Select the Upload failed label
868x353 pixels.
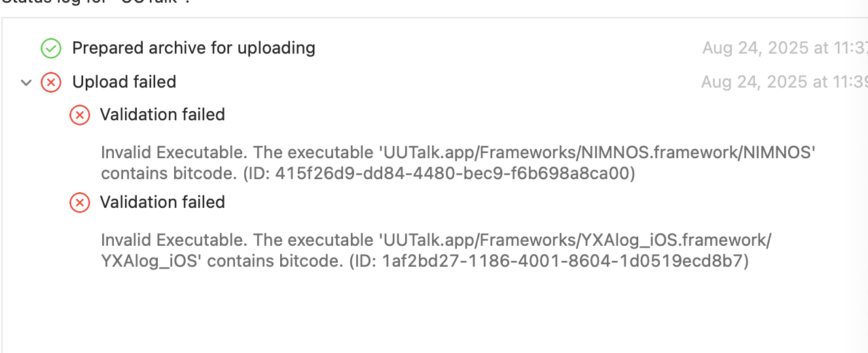point(124,82)
